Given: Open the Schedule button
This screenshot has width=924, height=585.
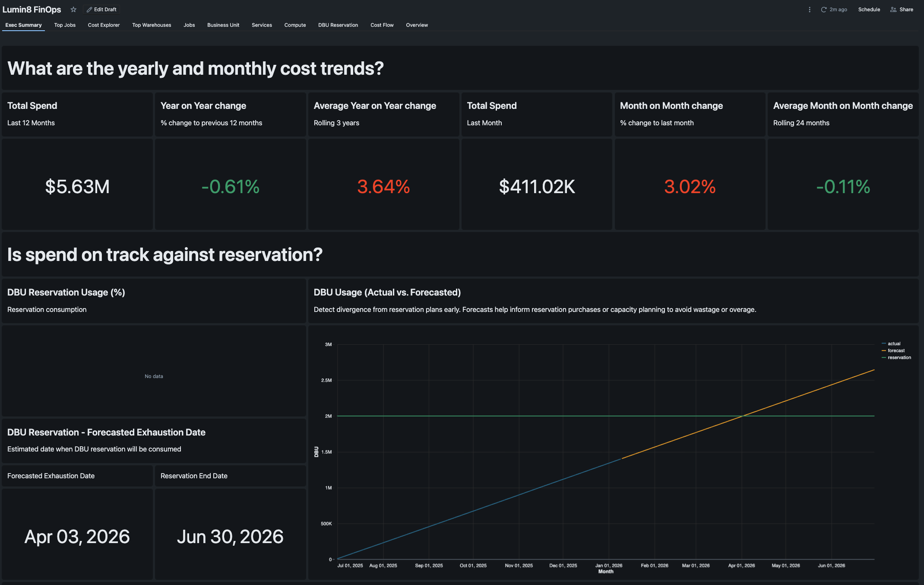Looking at the screenshot, I should [869, 10].
